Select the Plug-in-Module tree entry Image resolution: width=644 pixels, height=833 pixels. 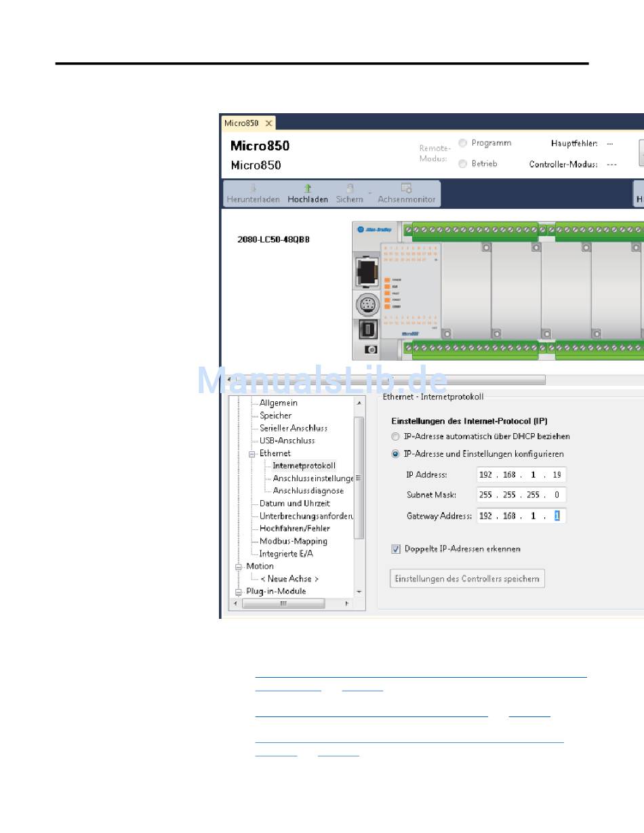click(276, 591)
